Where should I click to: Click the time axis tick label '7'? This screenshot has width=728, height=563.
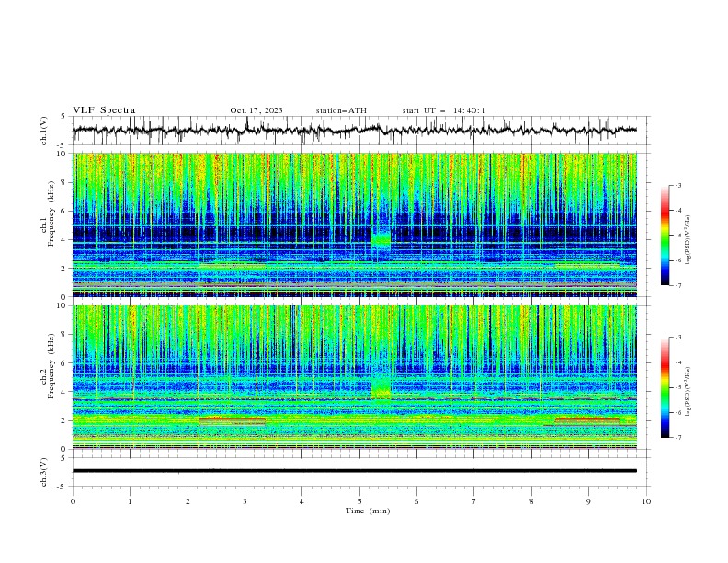pyautogui.click(x=474, y=501)
